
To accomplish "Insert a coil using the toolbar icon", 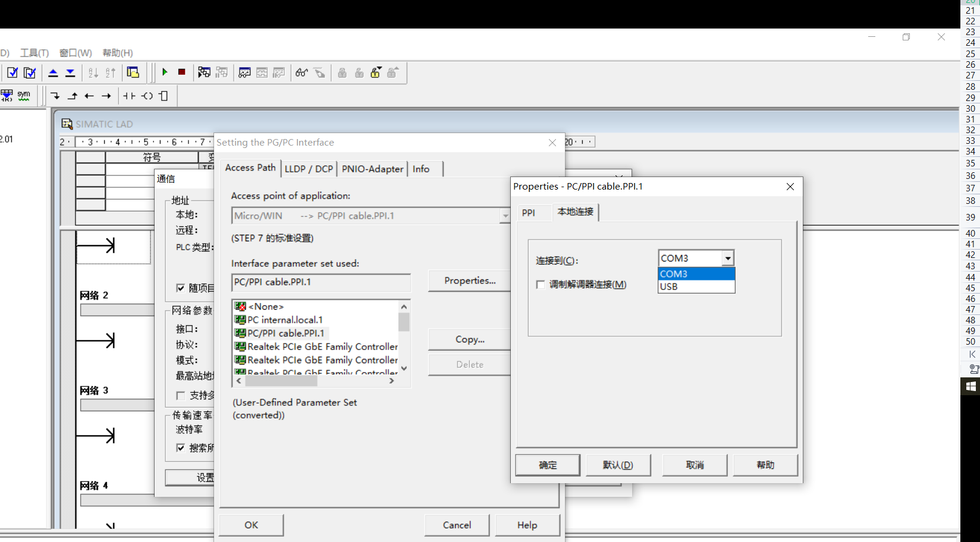I will [x=147, y=96].
